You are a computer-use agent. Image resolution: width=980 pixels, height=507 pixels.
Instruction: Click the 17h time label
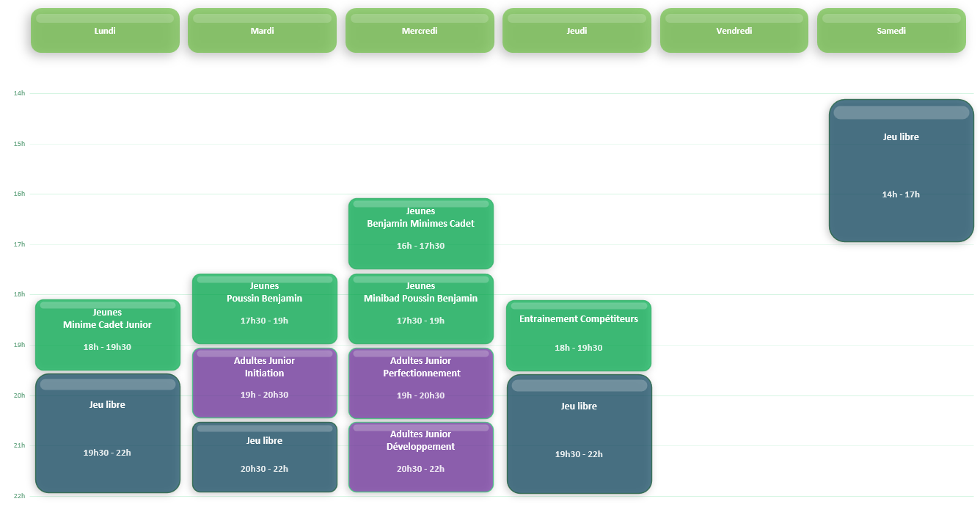[19, 244]
